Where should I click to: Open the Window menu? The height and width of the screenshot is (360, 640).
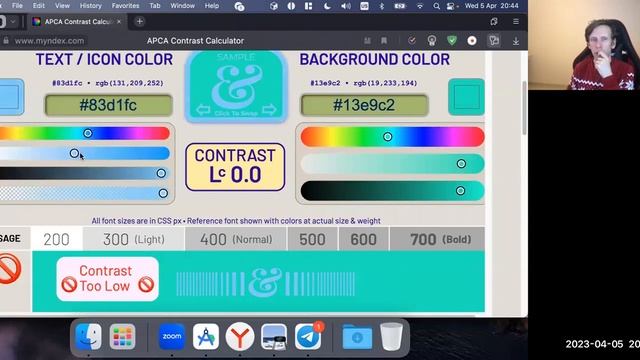click(x=182, y=6)
